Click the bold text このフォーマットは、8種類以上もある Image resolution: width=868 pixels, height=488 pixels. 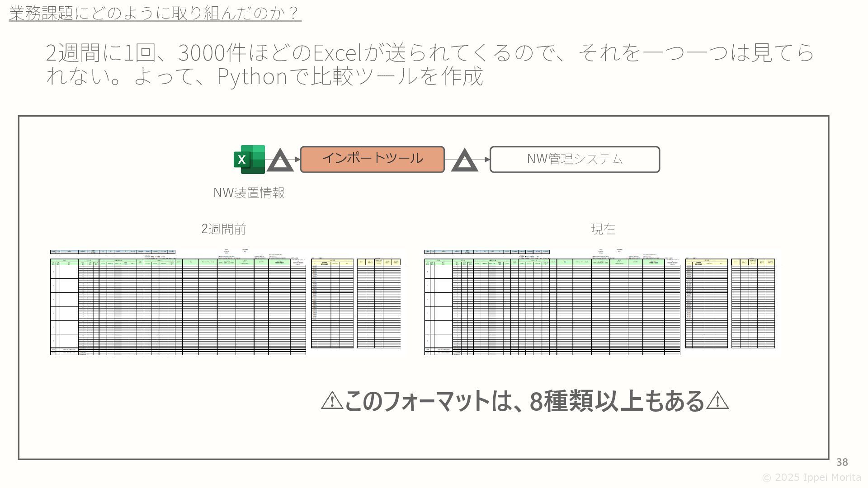524,401
